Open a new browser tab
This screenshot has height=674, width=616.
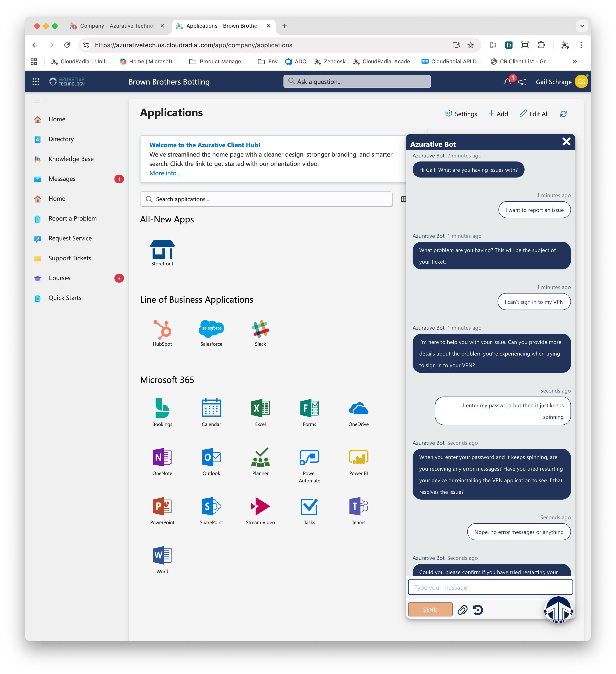(284, 26)
